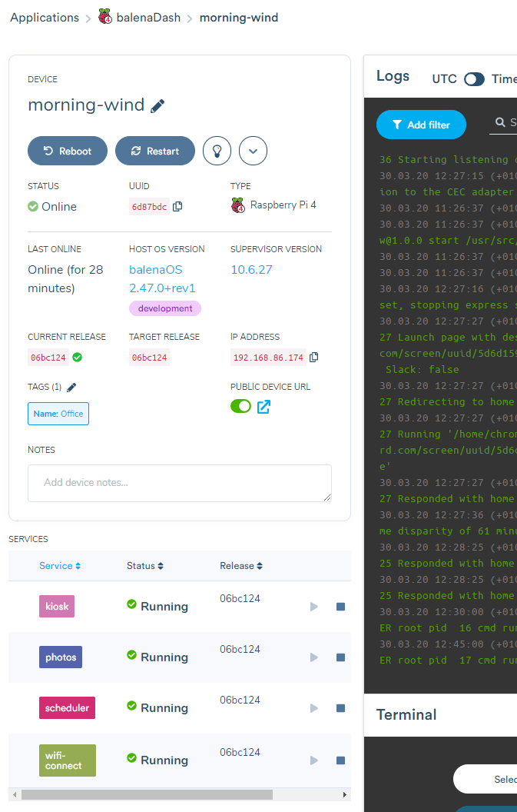Click the Reboot button

[x=68, y=151]
